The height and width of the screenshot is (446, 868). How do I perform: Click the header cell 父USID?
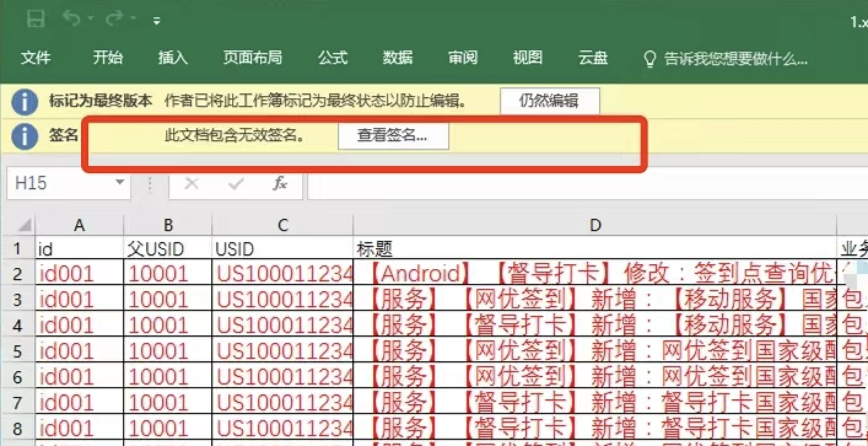[168, 248]
